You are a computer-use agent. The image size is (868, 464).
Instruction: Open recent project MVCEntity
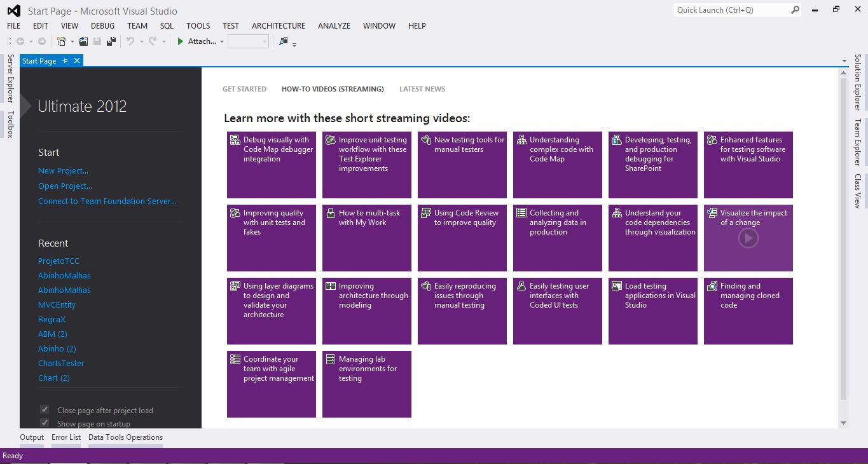click(57, 304)
